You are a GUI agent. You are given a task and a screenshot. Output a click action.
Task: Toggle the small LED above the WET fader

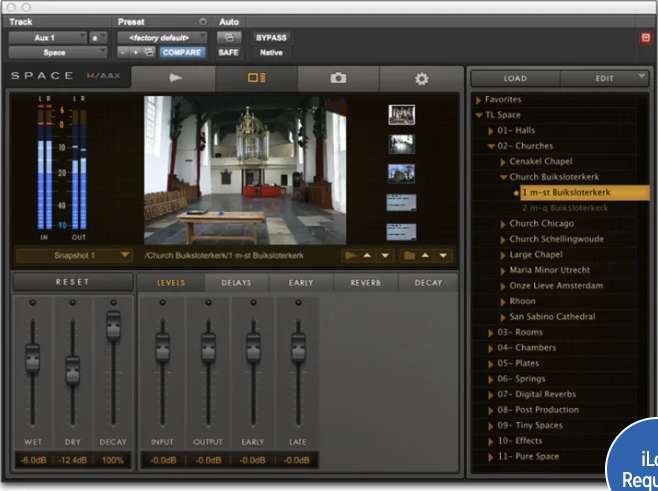pyautogui.click(x=33, y=302)
